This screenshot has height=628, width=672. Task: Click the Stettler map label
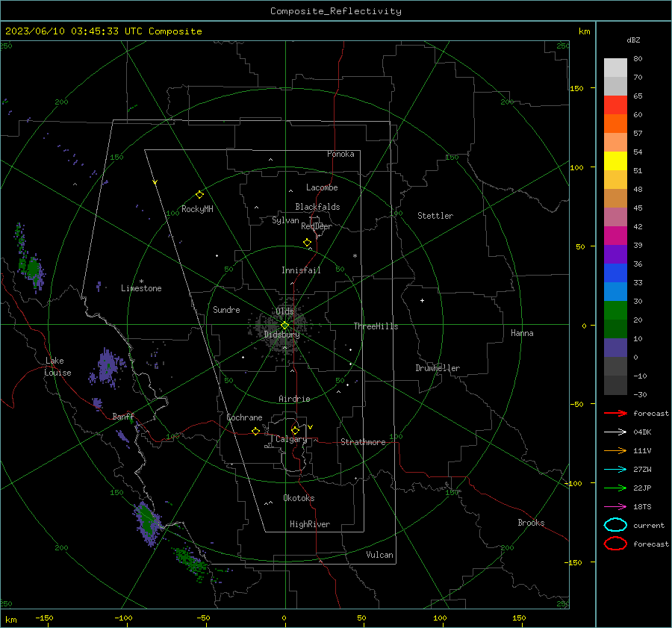(x=435, y=216)
